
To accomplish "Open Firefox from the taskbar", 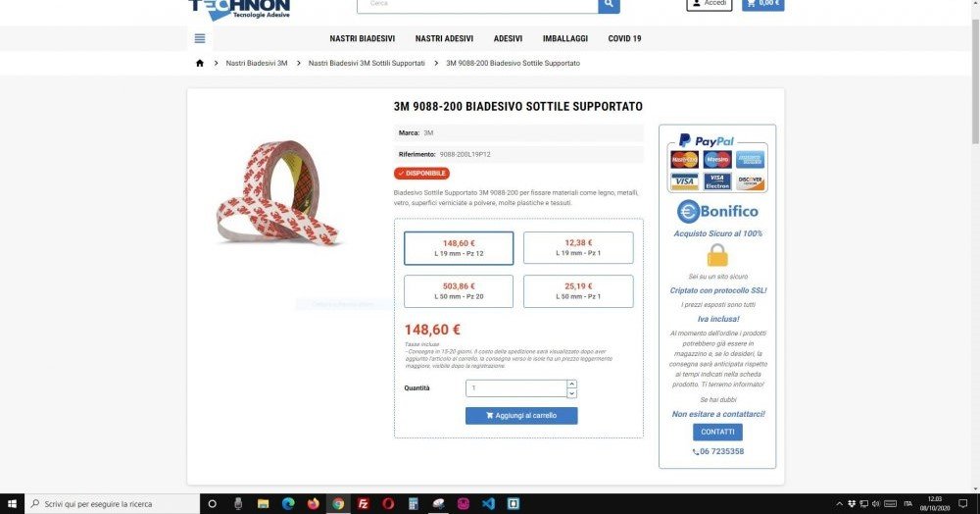I will pos(314,503).
